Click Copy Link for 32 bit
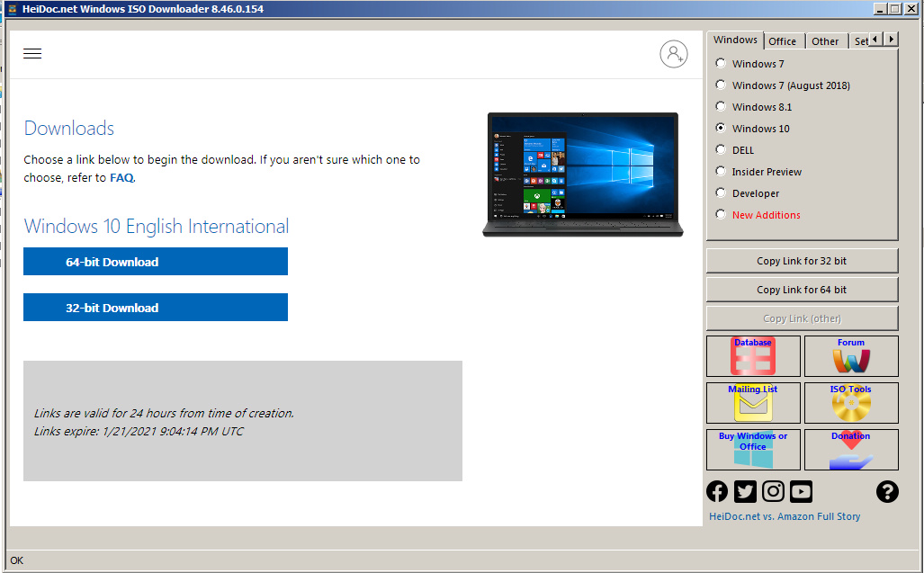Viewport: 924px width, 573px height. pos(802,261)
